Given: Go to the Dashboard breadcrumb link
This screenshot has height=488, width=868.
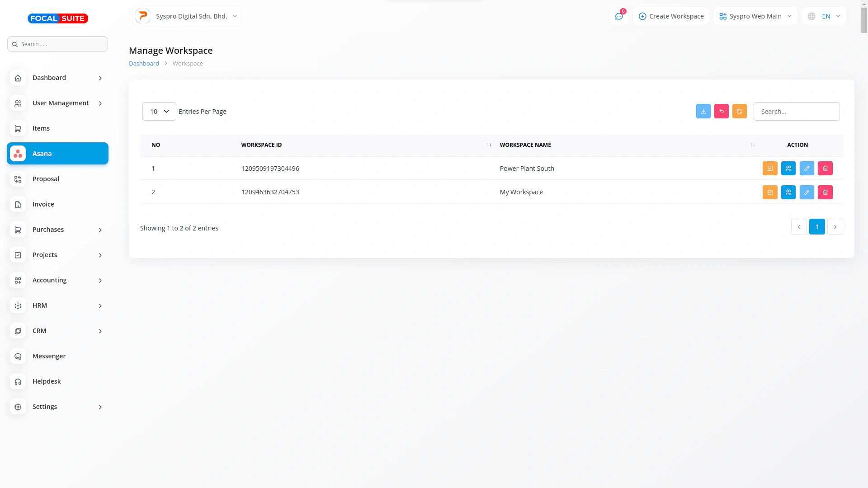Looking at the screenshot, I should point(144,63).
